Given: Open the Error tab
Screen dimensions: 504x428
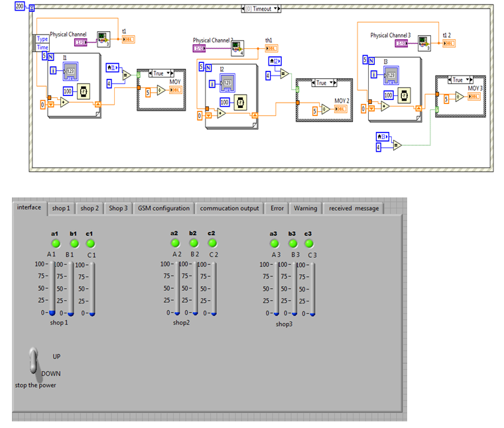Looking at the screenshot, I should [x=277, y=208].
